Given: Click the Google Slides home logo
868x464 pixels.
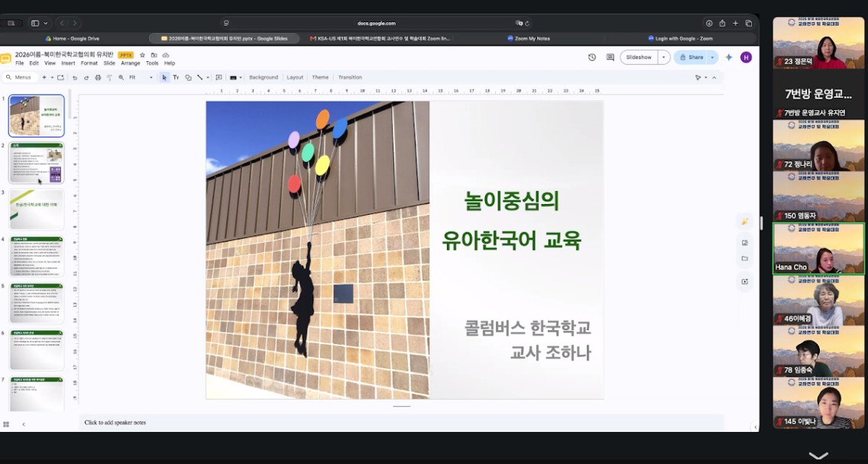Looking at the screenshot, I should coord(5,58).
